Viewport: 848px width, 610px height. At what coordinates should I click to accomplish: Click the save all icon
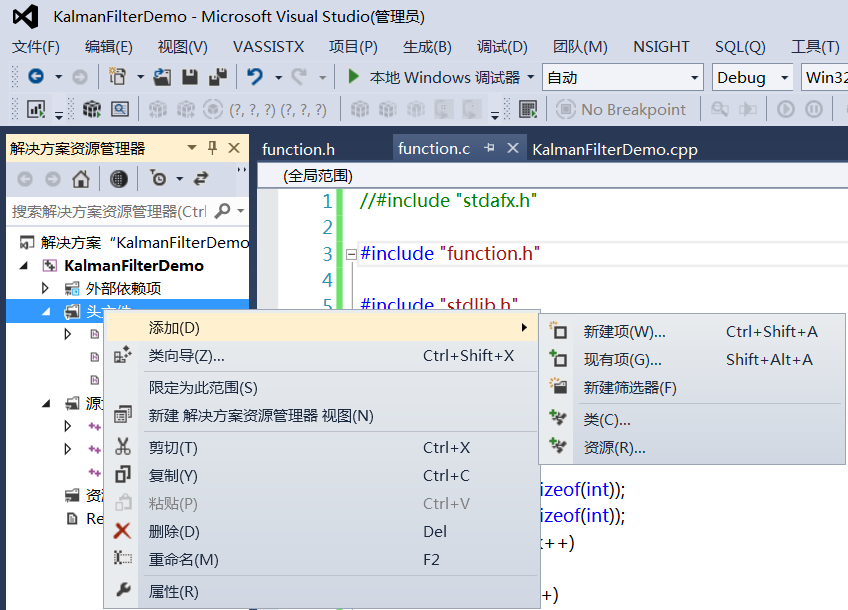[x=217, y=77]
